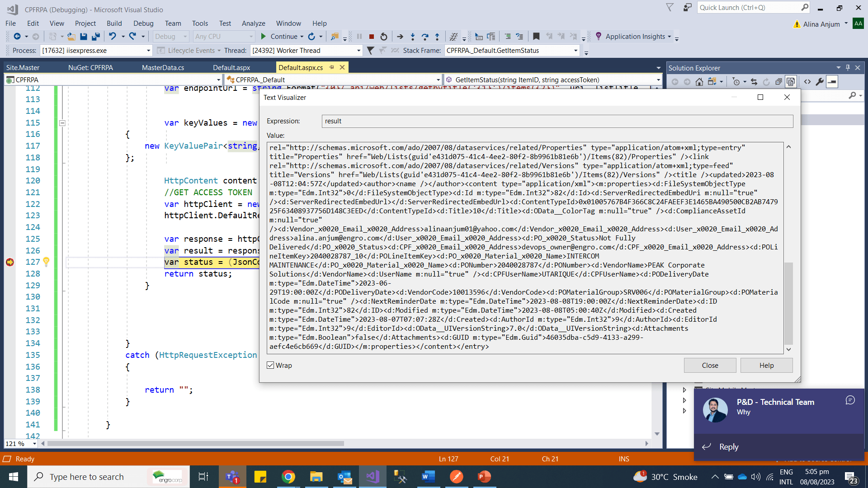
Task: Click the Step Over debug icon
Action: pyautogui.click(x=425, y=37)
